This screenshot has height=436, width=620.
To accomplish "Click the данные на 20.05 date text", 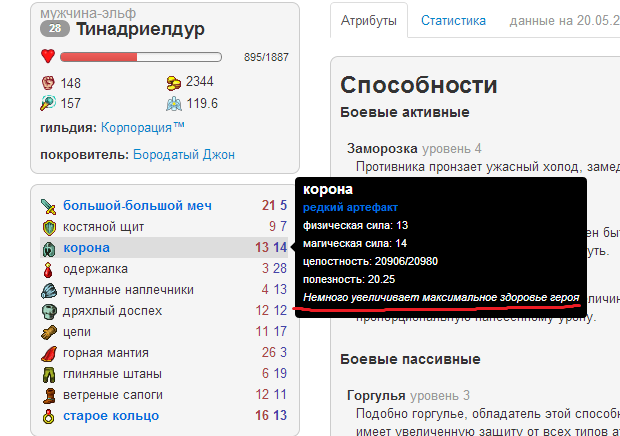I will 564,20.
